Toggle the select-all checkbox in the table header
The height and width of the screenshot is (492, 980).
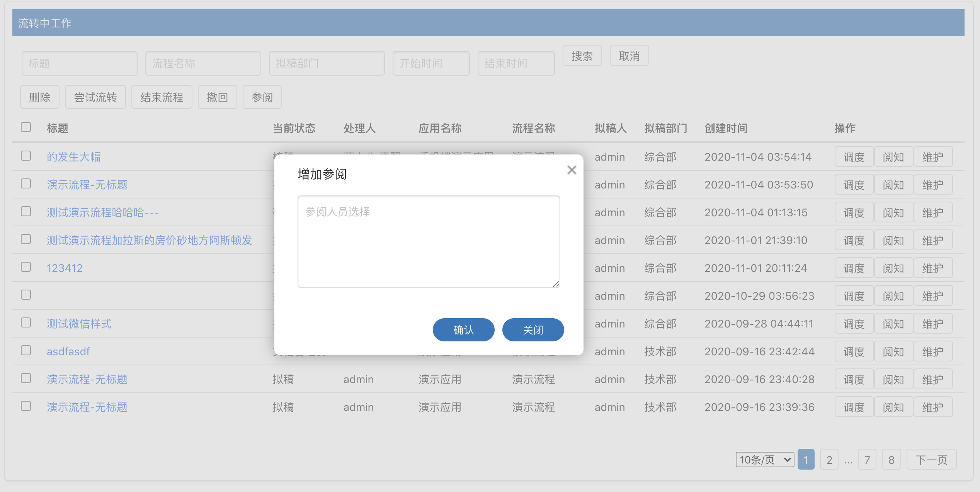point(26,127)
